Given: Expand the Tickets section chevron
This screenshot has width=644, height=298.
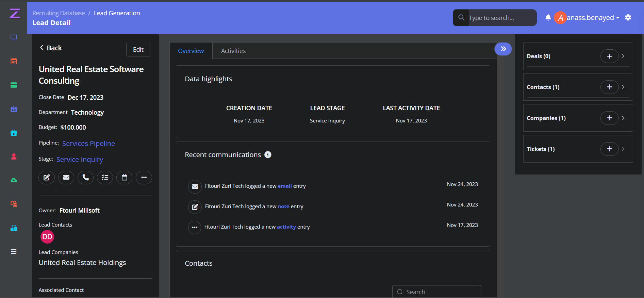Looking at the screenshot, I should coord(623,149).
